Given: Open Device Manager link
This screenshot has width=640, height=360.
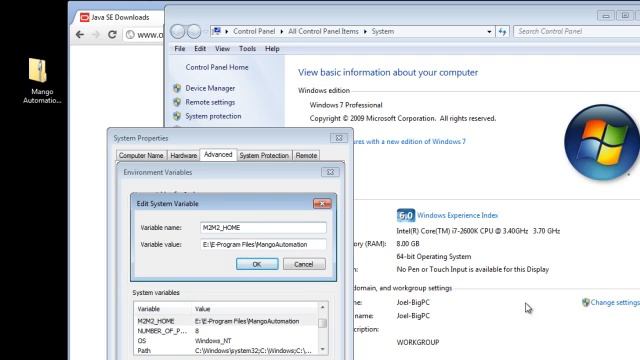Looking at the screenshot, I should pos(210,88).
